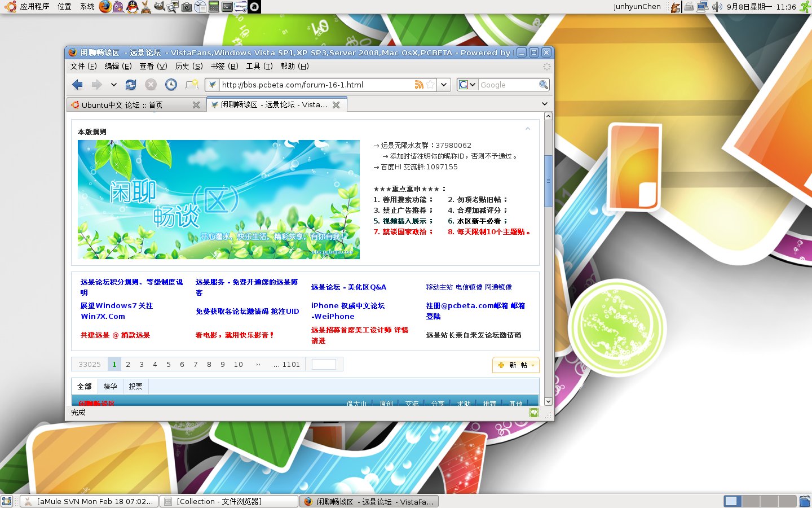The image size is (812, 508).
Task: Open link 免费获取各论坛邀请码 抢注UID
Action: (247, 312)
